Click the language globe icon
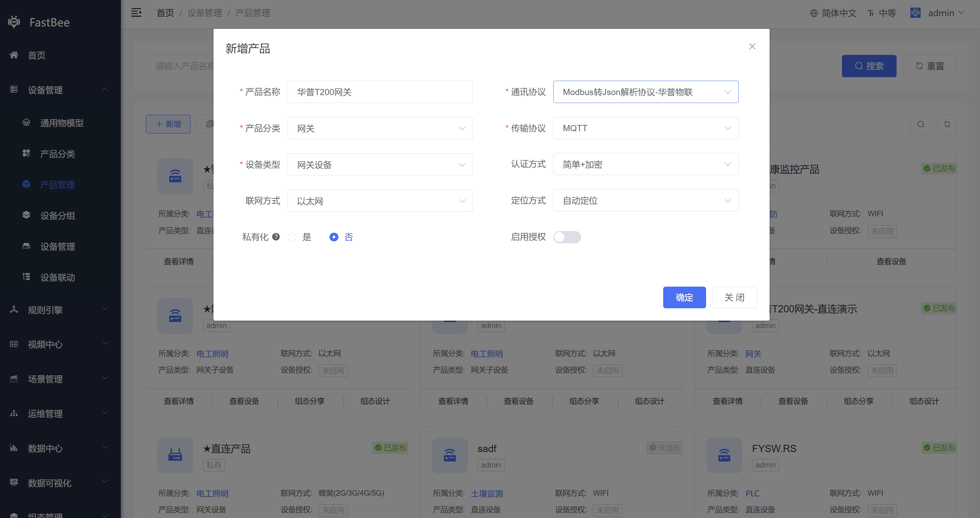Viewport: 980px width, 518px height. pyautogui.click(x=814, y=13)
